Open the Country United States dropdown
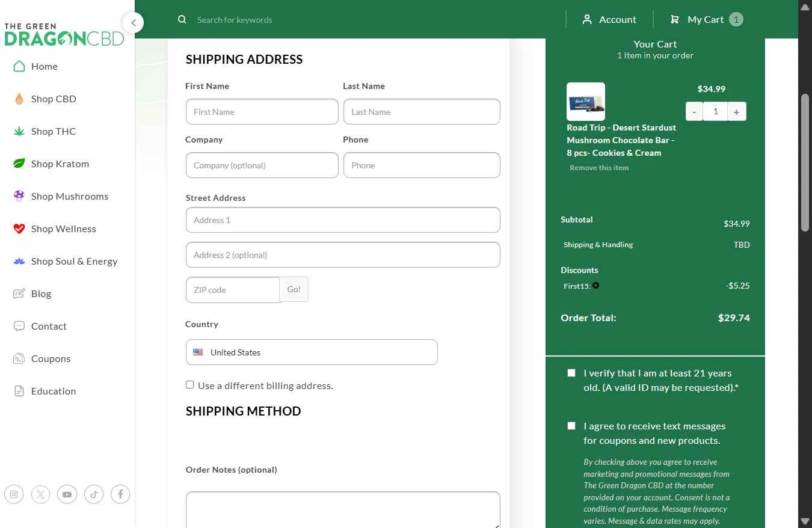The image size is (812, 528). (312, 352)
